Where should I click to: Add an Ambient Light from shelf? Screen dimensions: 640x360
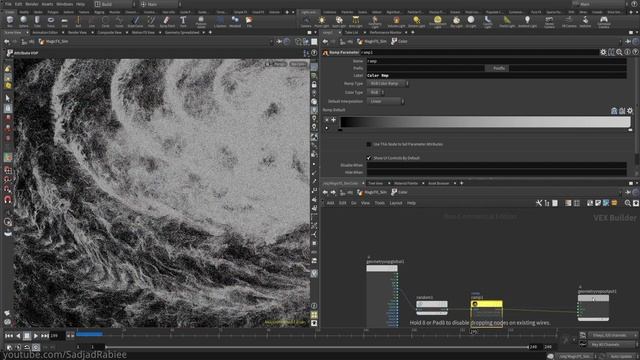coord(527,21)
